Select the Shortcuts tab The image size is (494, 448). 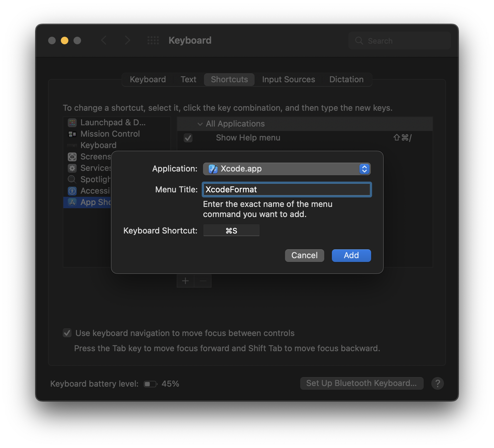229,79
